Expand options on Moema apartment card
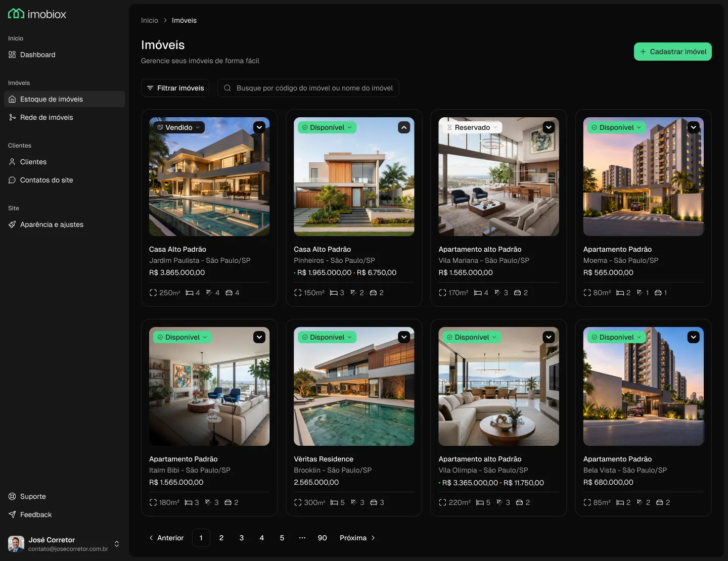The image size is (728, 561). pyautogui.click(x=693, y=127)
